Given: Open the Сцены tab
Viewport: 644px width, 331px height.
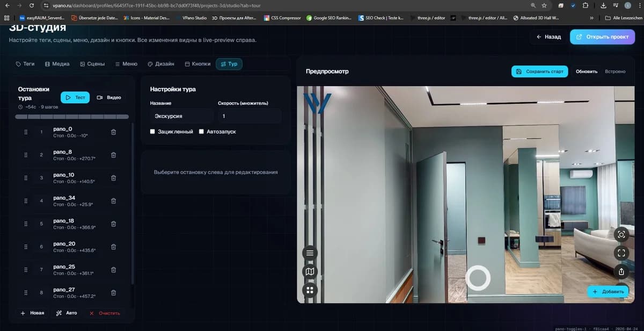Looking at the screenshot, I should (92, 64).
